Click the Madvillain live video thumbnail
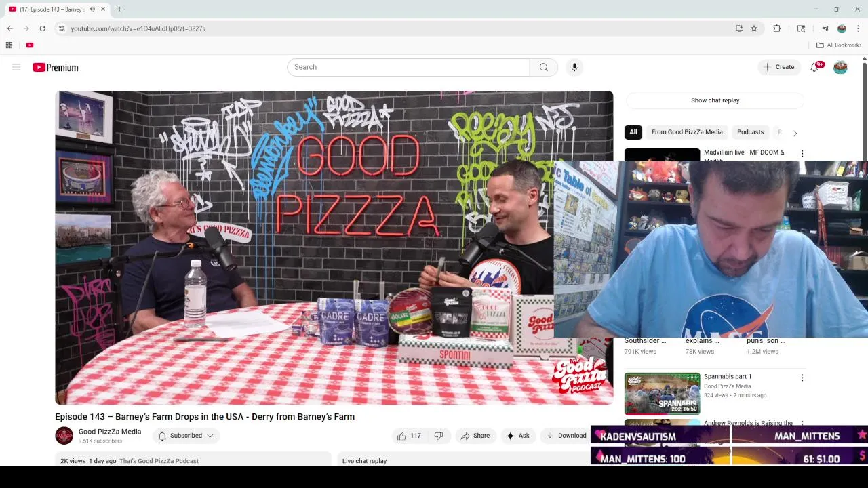 (662, 155)
